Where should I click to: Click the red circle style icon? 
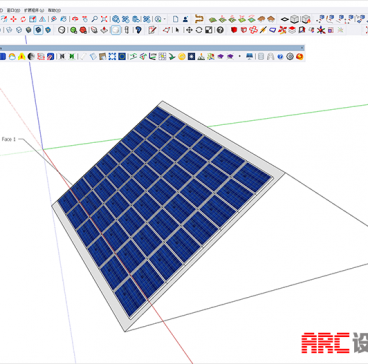pos(83,30)
